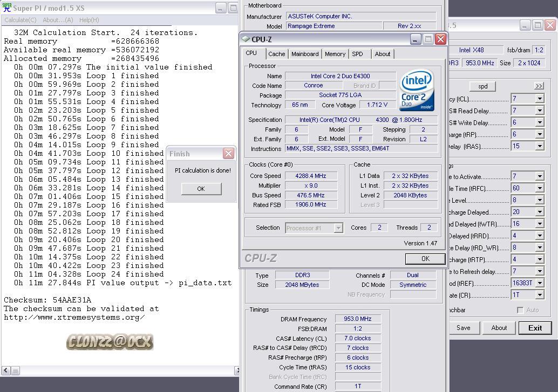Open the tRRD dropdown showing 4
This screenshot has width=558, height=392.
click(x=540, y=236)
